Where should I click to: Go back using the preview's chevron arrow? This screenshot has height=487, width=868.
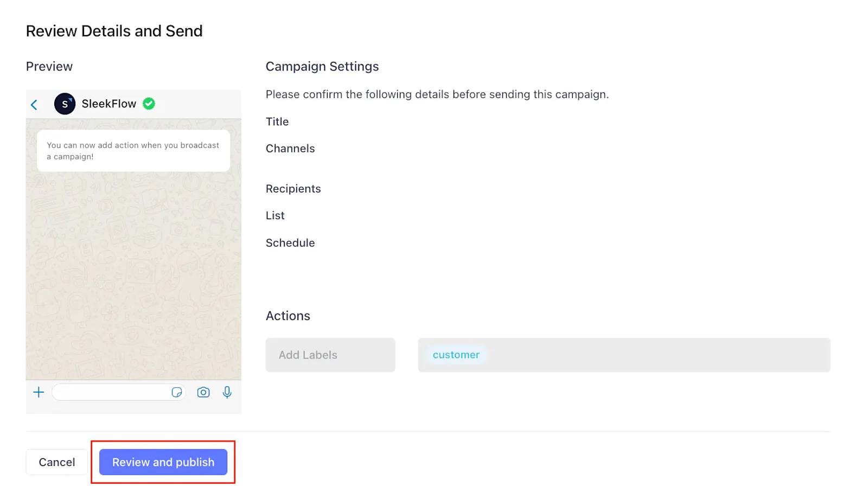click(34, 105)
